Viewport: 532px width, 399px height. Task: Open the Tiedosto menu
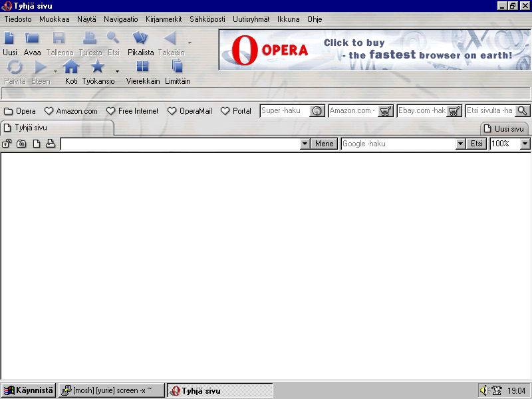(18, 19)
